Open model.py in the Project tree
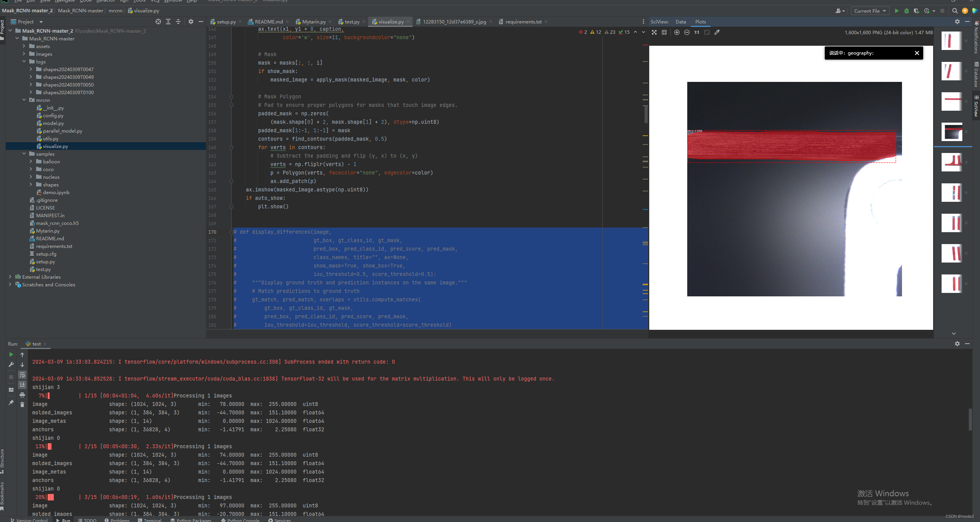980x522 pixels. click(x=53, y=123)
